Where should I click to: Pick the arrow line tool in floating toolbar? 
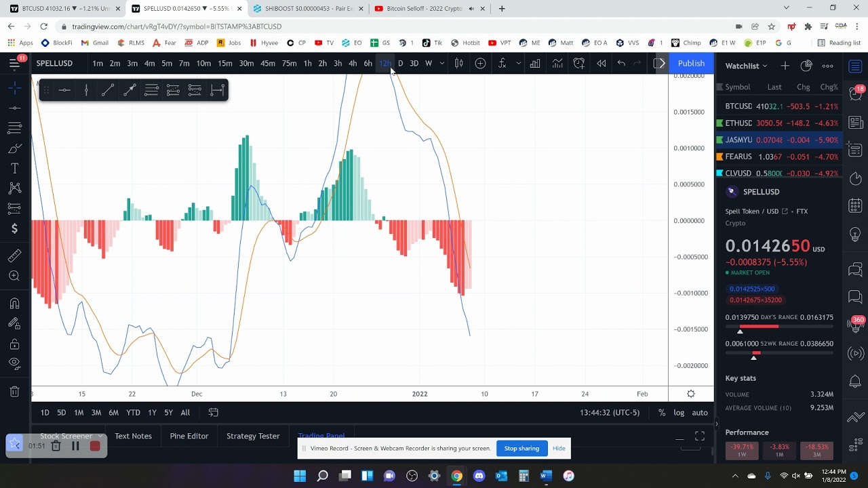[130, 90]
